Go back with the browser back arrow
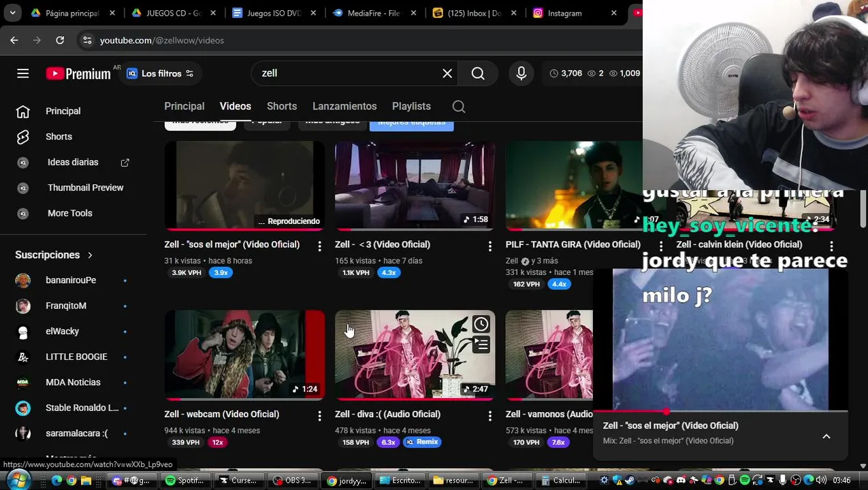This screenshot has width=868, height=490. tap(14, 40)
